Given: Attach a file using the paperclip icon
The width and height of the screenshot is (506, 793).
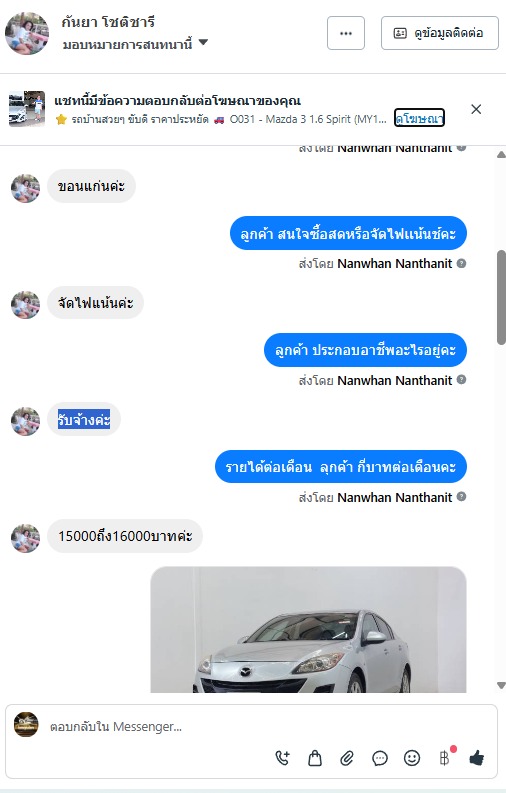Looking at the screenshot, I should point(347,758).
